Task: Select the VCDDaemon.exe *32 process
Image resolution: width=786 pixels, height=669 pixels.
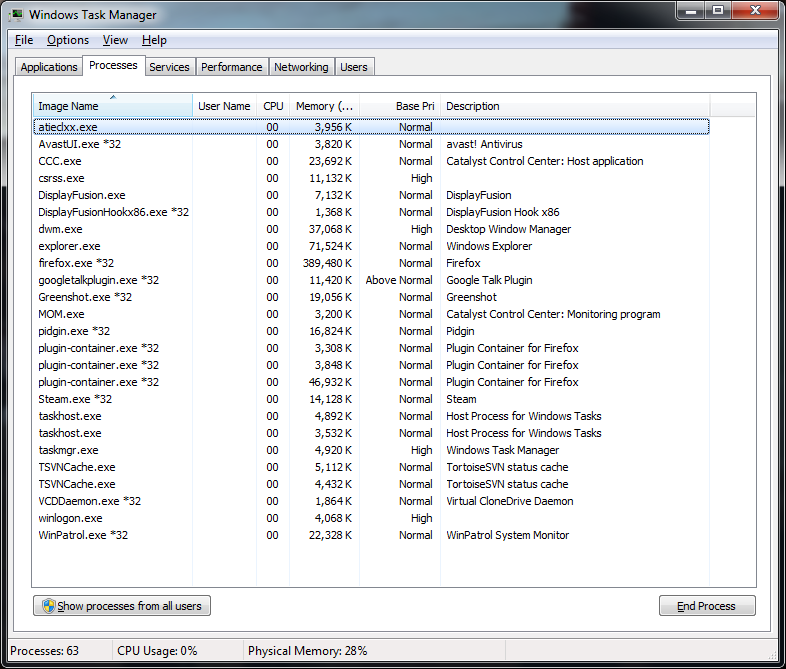Action: coord(371,502)
